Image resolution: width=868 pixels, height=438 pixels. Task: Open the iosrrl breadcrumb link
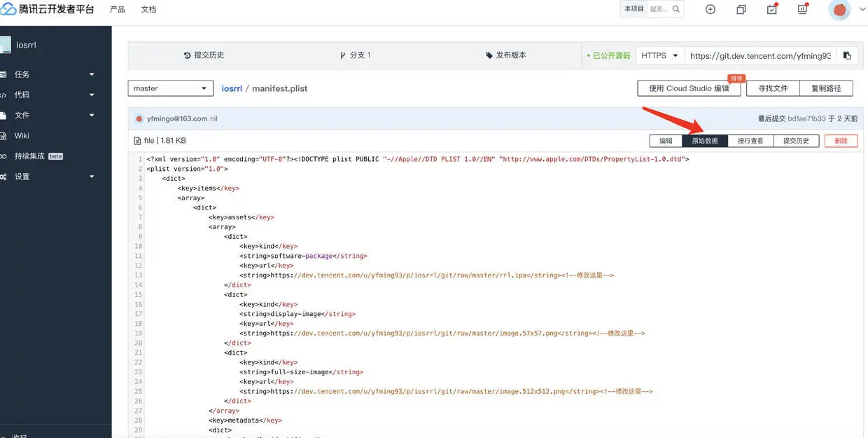[232, 88]
